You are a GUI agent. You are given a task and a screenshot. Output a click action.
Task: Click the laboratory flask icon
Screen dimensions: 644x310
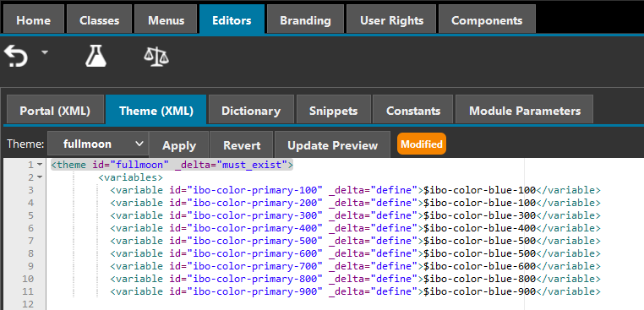tap(96, 57)
